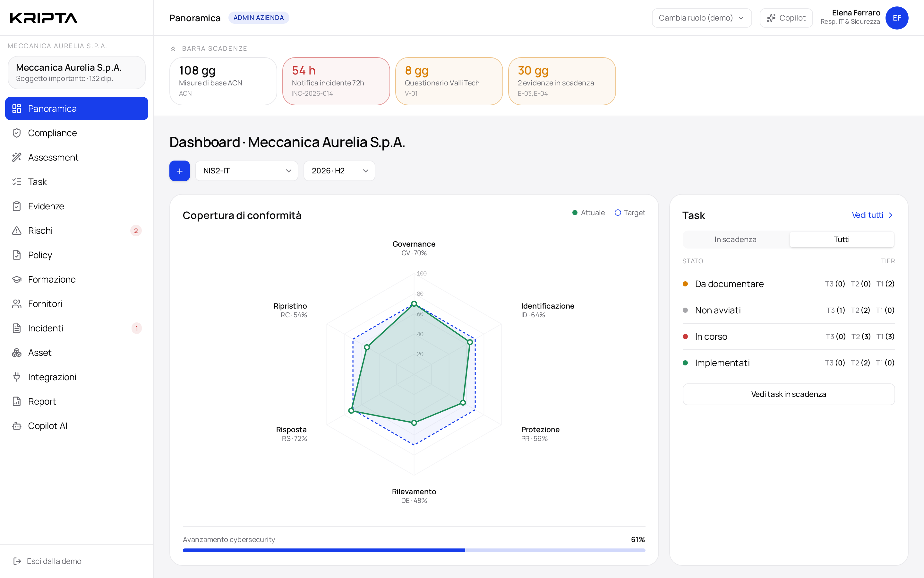Open the Asset menu item
The width and height of the screenshot is (924, 578).
pyautogui.click(x=76, y=353)
